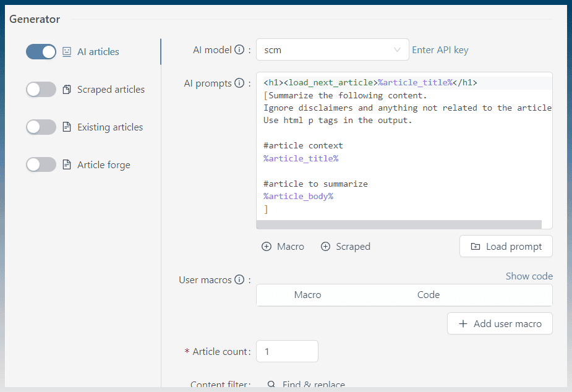Viewport: 572px width, 392px height.
Task: Click the Article count label
Action: 221,352
